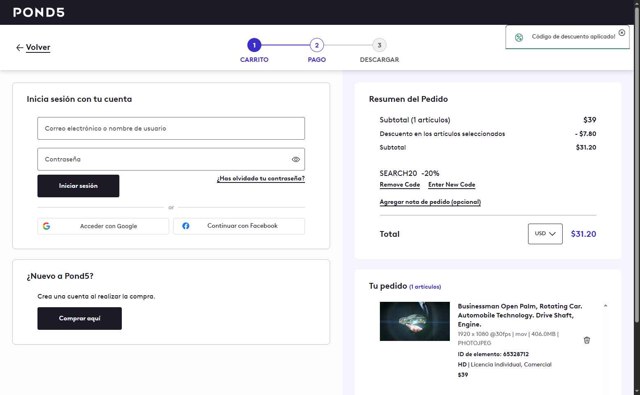Open the Businessman Open Palm video thumbnail
Screen dimensions: 640x395
pos(415,322)
